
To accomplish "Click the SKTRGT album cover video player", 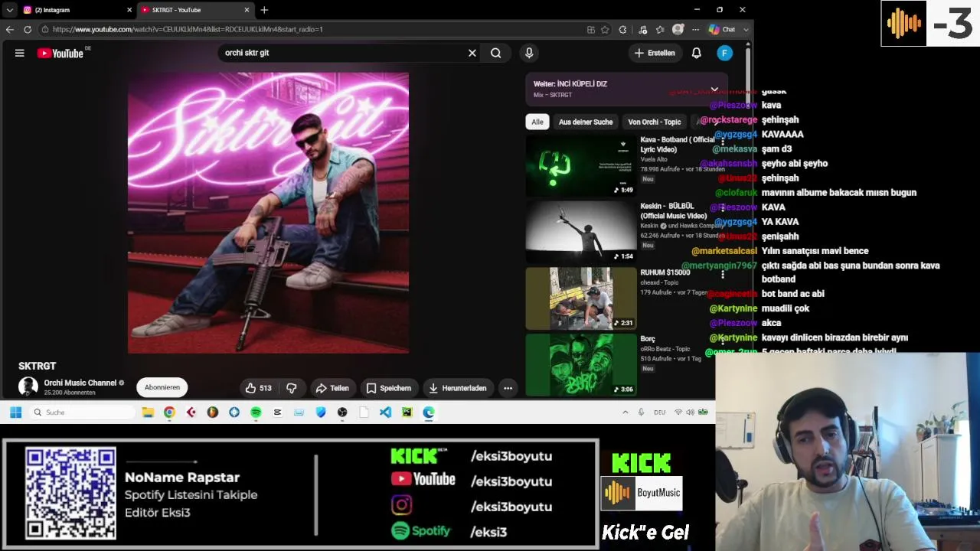I will pyautogui.click(x=268, y=213).
